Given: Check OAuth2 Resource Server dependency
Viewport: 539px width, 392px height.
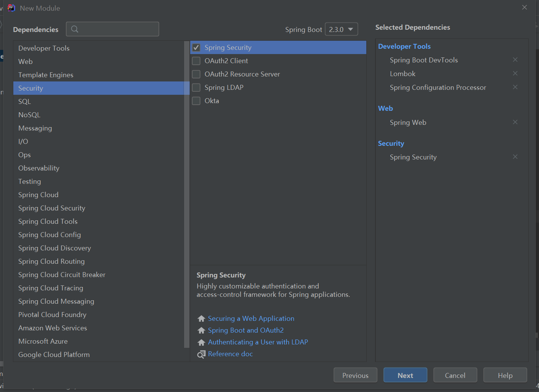Looking at the screenshot, I should tap(196, 74).
